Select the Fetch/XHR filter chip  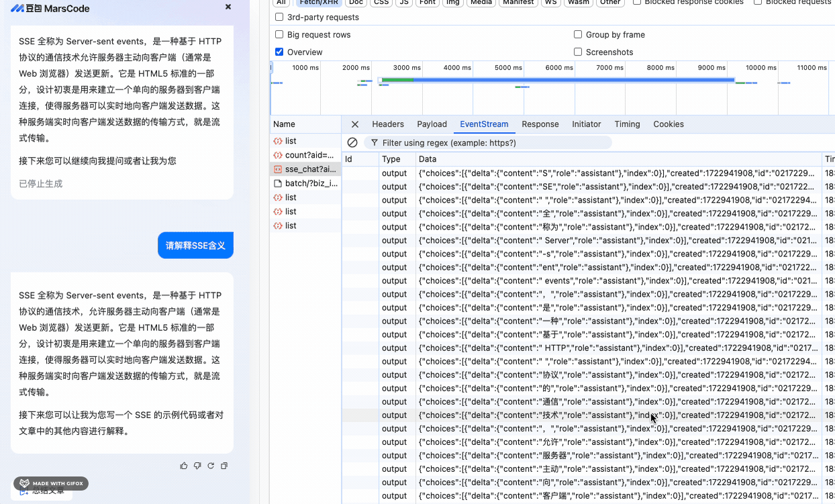click(319, 3)
